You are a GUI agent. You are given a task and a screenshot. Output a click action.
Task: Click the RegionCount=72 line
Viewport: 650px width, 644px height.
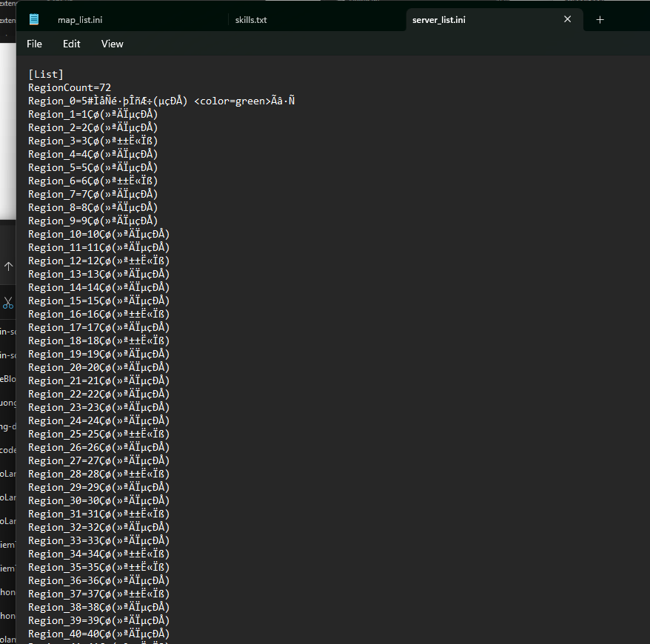click(70, 87)
